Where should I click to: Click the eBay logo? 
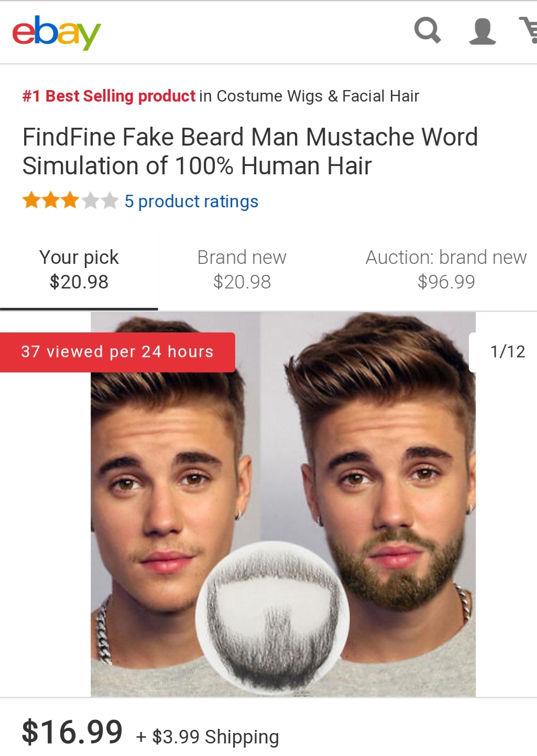[56, 32]
